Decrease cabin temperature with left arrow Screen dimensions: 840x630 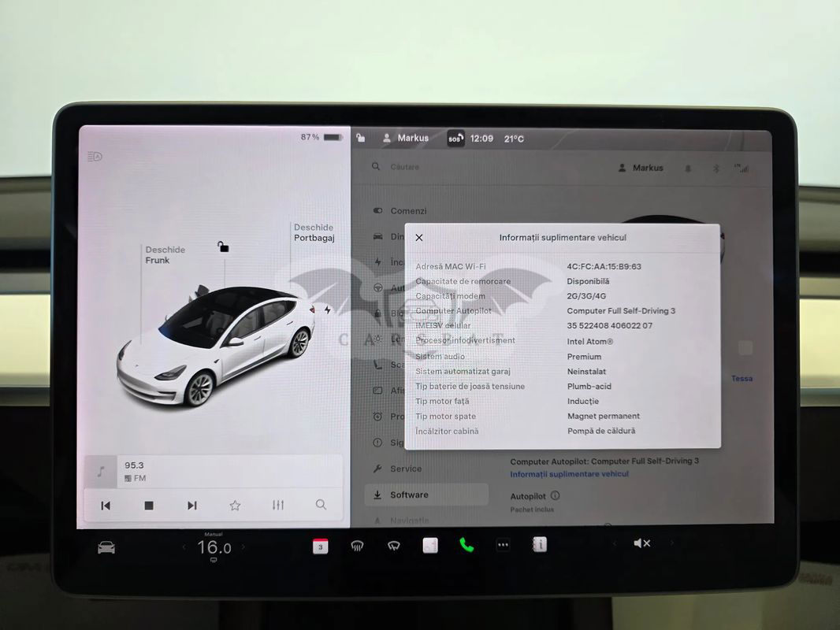pyautogui.click(x=184, y=547)
